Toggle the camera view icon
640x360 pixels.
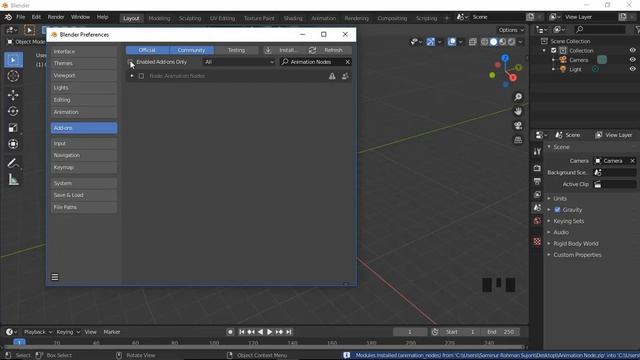pyautogui.click(x=518, y=125)
